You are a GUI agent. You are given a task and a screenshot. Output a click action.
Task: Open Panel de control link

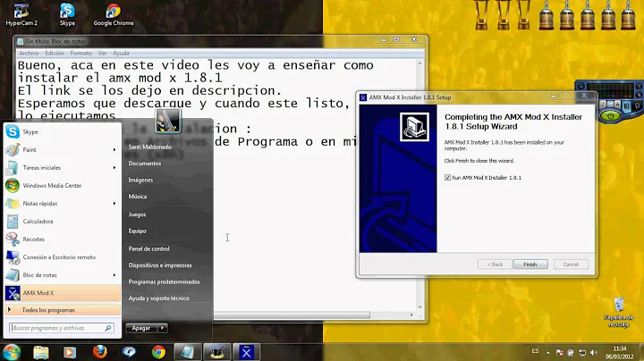[148, 248]
